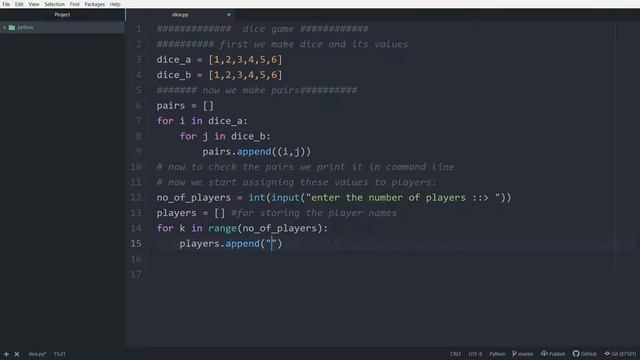Click 'range(no_of_players)' on line 14
Image resolution: width=640 pixels, height=360 pixels.
pyautogui.click(x=265, y=229)
